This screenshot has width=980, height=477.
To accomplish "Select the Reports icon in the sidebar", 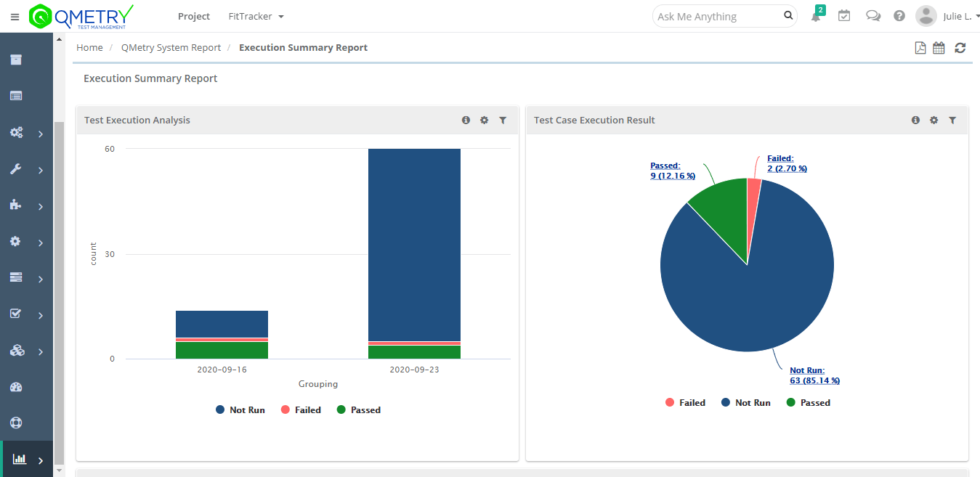I will tap(20, 459).
